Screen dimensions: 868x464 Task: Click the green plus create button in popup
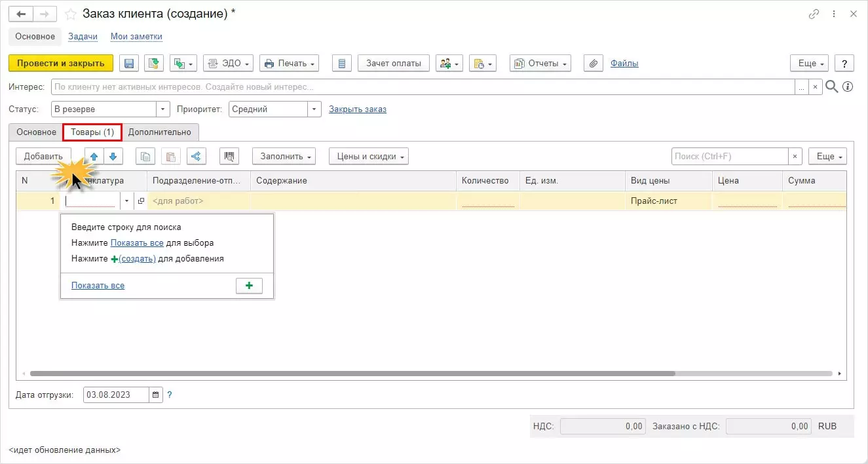249,285
